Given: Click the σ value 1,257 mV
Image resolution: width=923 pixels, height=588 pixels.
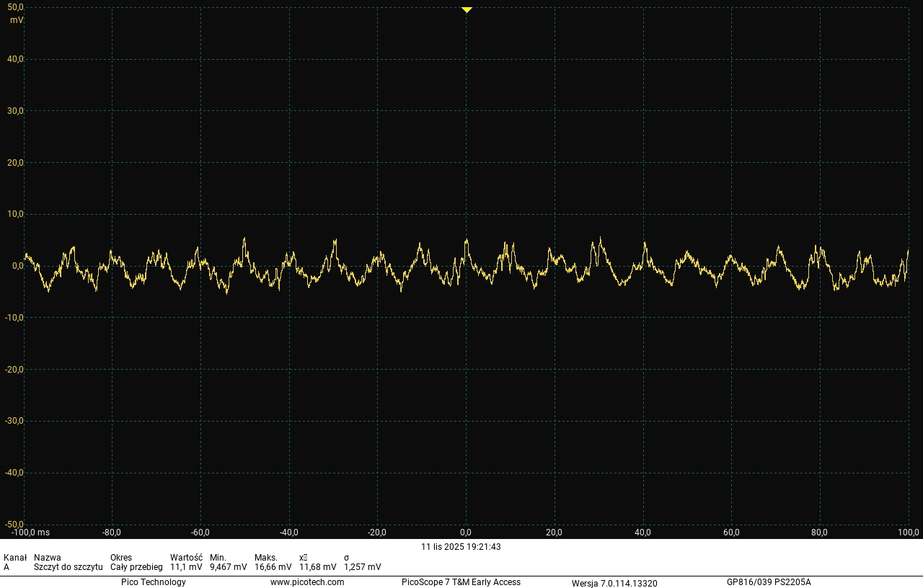Looking at the screenshot, I should tap(363, 566).
